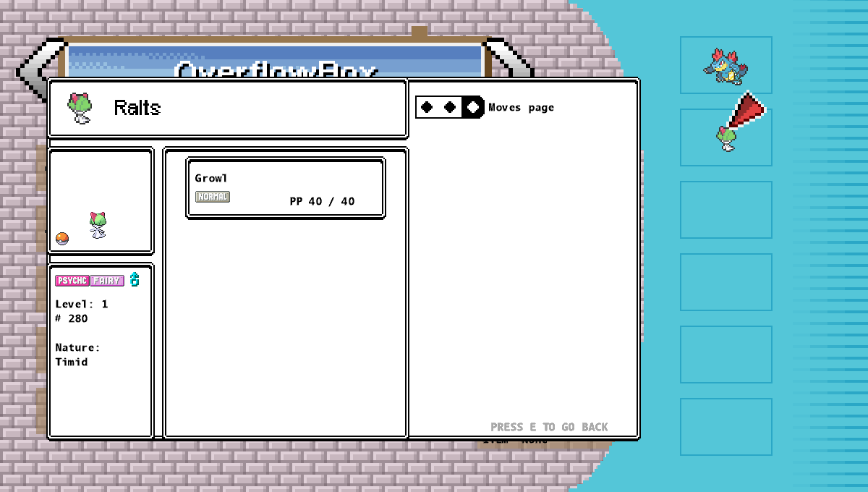Screen dimensions: 868x492
Task: Click the PP 40 / 40 value
Action: click(322, 201)
